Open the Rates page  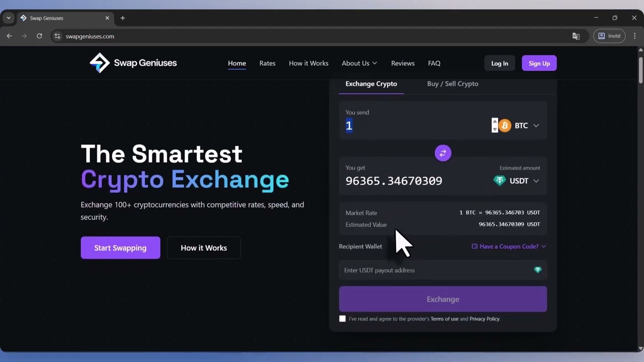(x=267, y=63)
